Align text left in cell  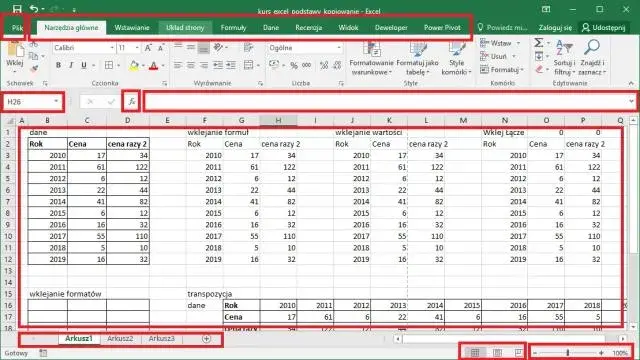point(178,65)
